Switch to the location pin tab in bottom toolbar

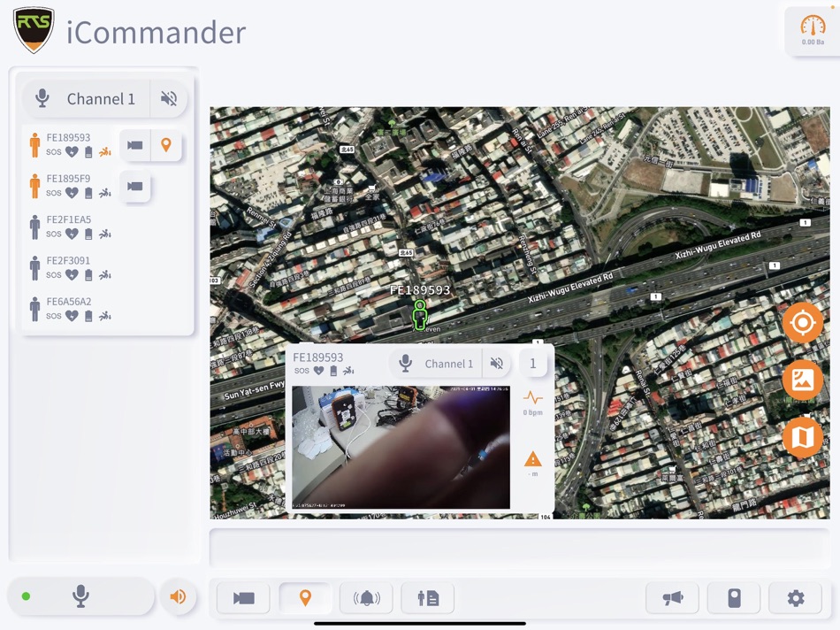pos(304,598)
